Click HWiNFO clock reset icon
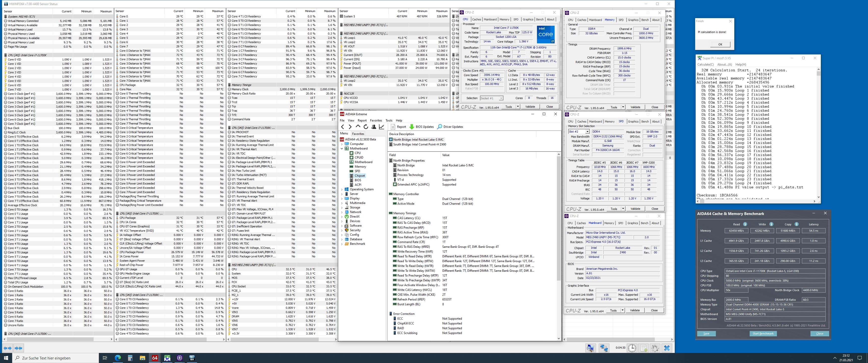 tap(632, 348)
